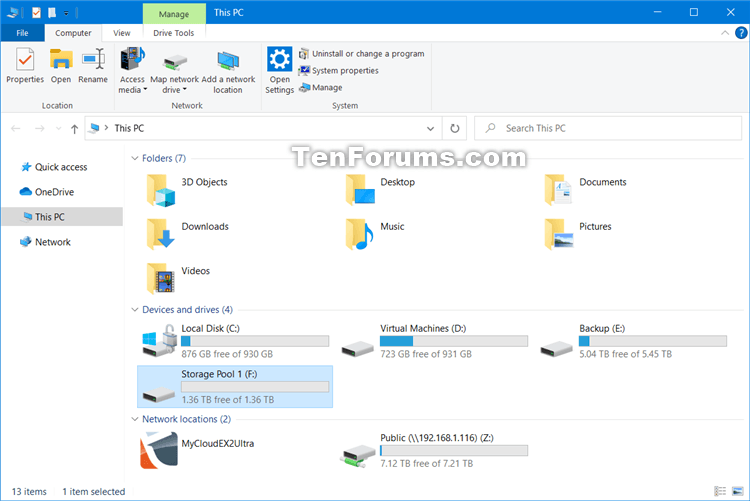
Task: Open the File tab
Action: (x=22, y=33)
